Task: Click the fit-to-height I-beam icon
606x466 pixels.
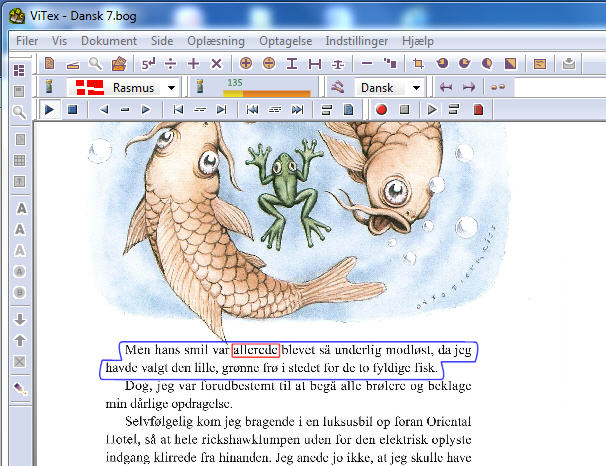Action: pos(292,64)
